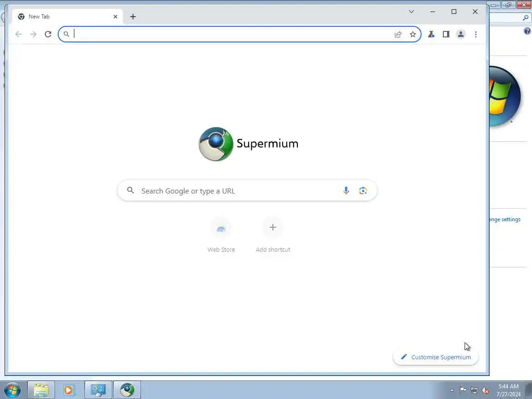
Task: Open the profile avatar menu
Action: click(461, 34)
